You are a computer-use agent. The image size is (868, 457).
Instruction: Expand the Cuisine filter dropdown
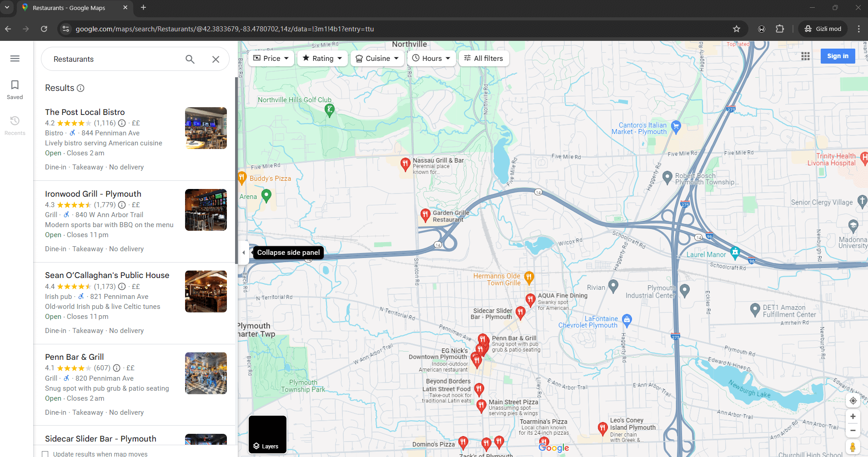(377, 58)
